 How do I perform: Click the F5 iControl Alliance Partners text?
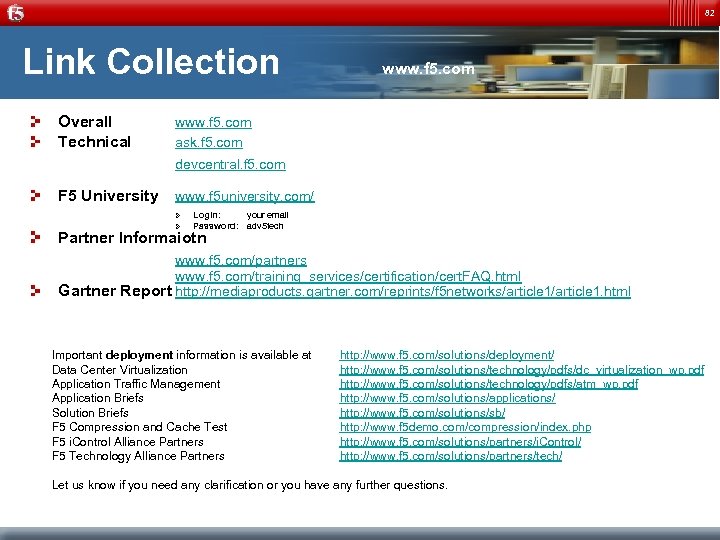coord(128,442)
